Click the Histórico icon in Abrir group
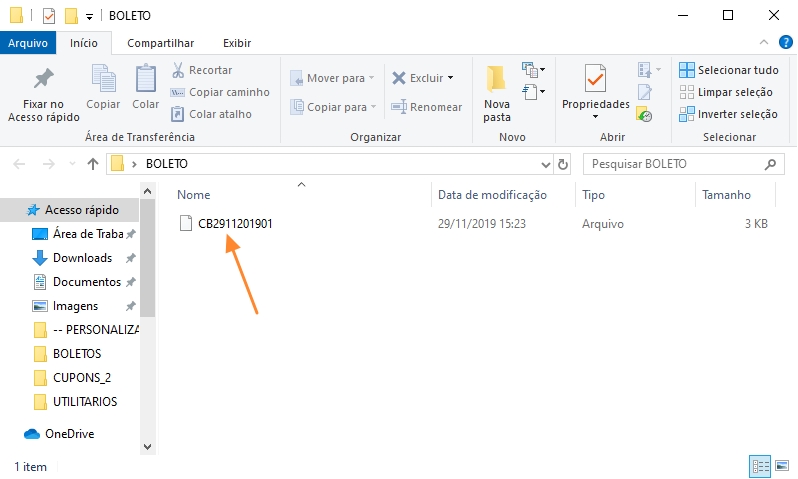 644,115
